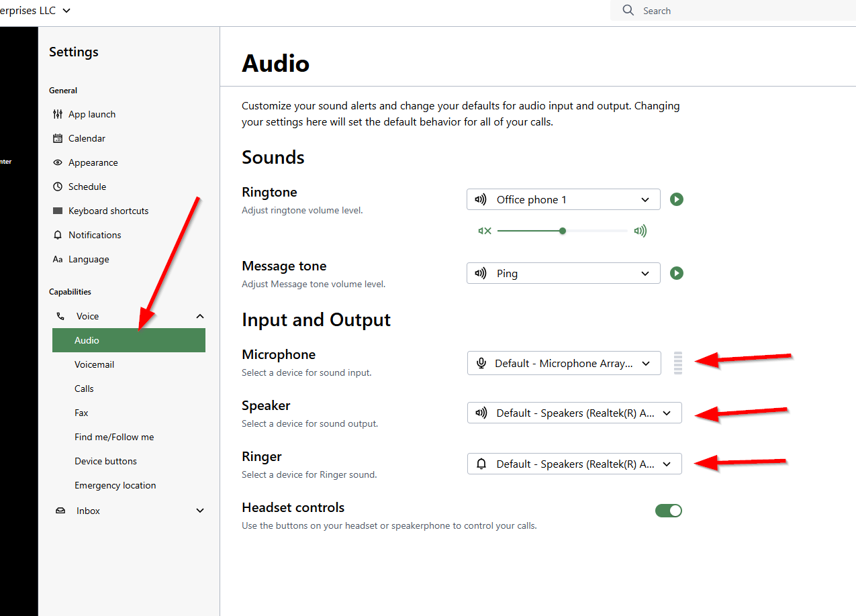Toggle the Headset controls switch off
856x616 pixels.
point(668,511)
